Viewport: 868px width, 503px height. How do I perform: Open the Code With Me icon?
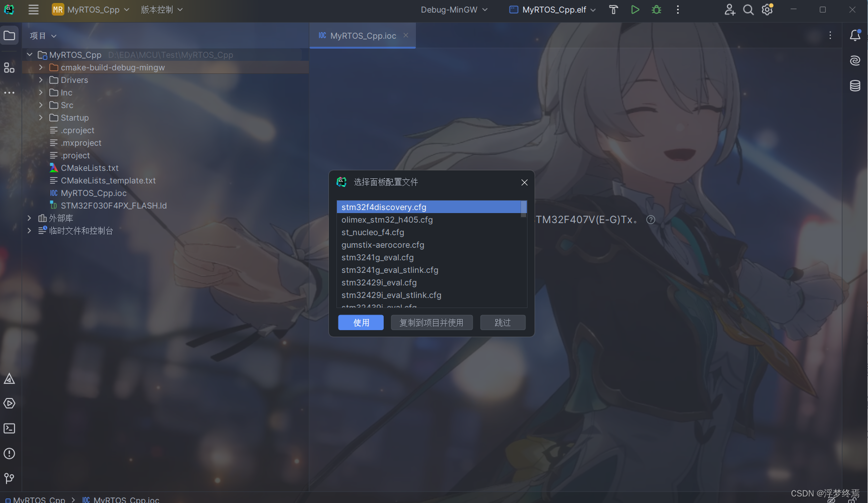point(730,10)
